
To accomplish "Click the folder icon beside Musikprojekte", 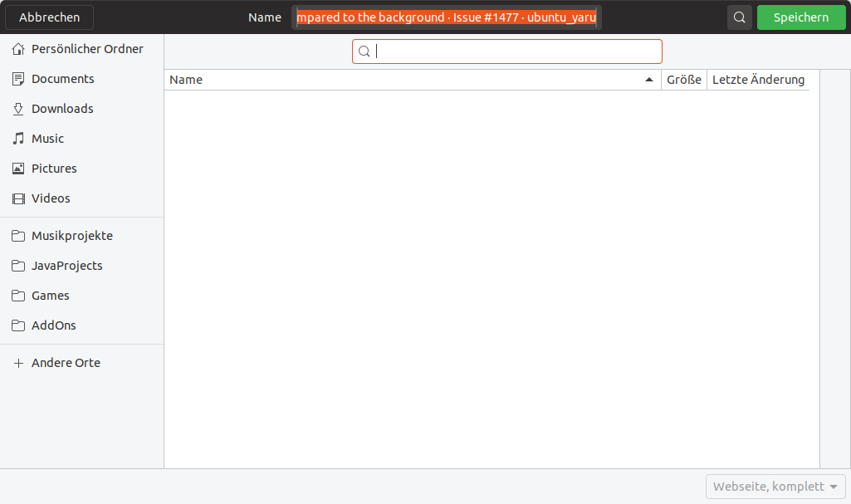I will coord(18,236).
